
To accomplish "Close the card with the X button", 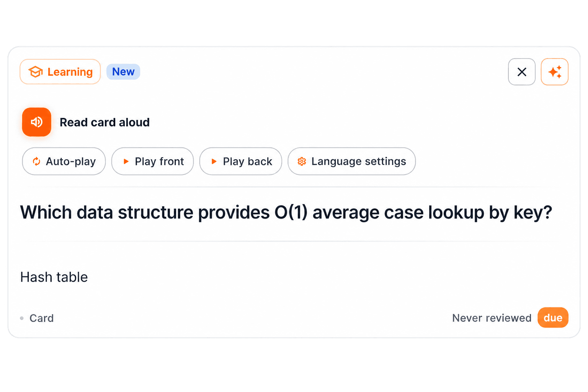I will (522, 72).
